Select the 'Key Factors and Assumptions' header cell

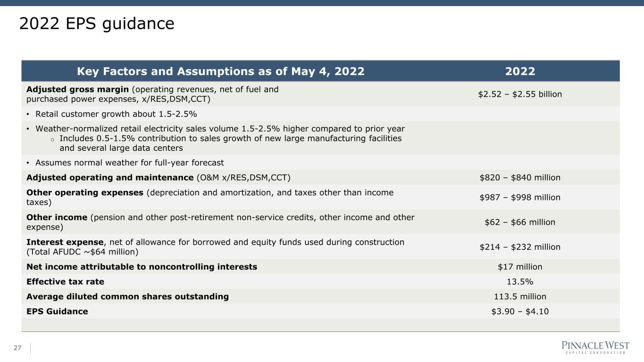[221, 71]
